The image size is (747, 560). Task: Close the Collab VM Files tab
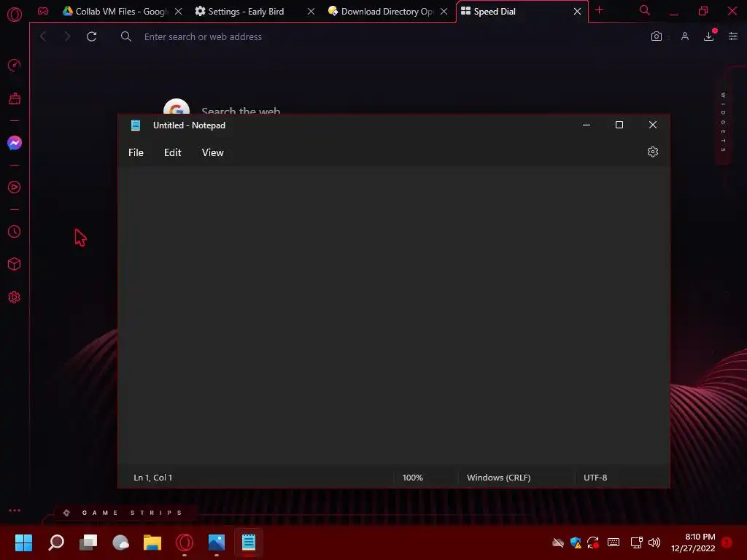click(178, 12)
